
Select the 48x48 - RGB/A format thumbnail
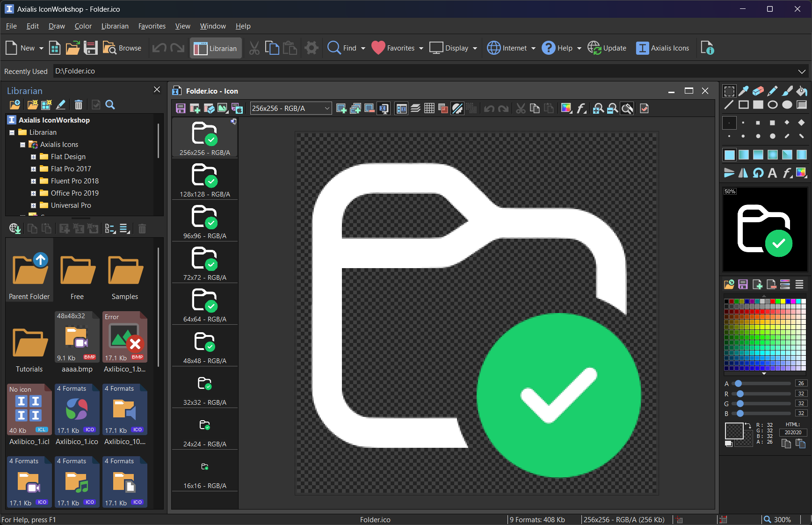click(204, 346)
